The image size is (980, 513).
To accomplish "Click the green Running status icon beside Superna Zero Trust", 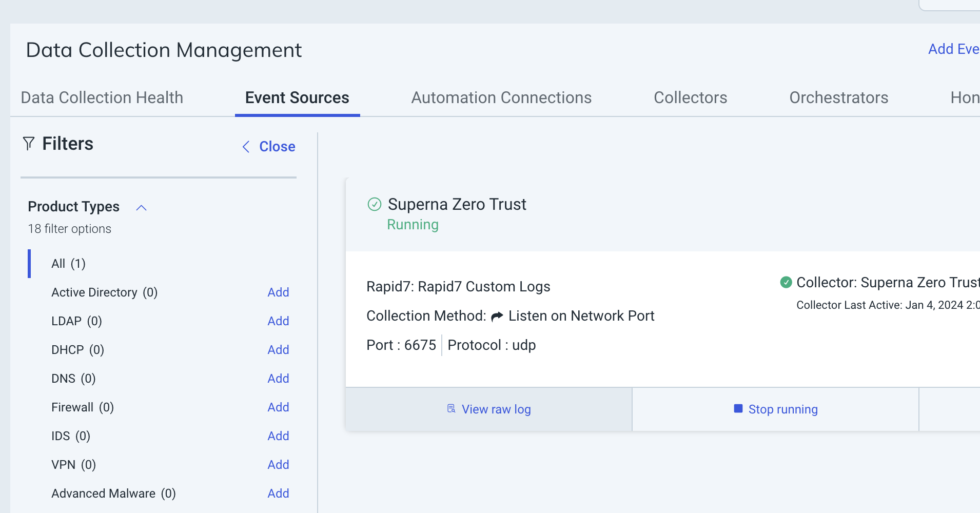I will [x=375, y=204].
